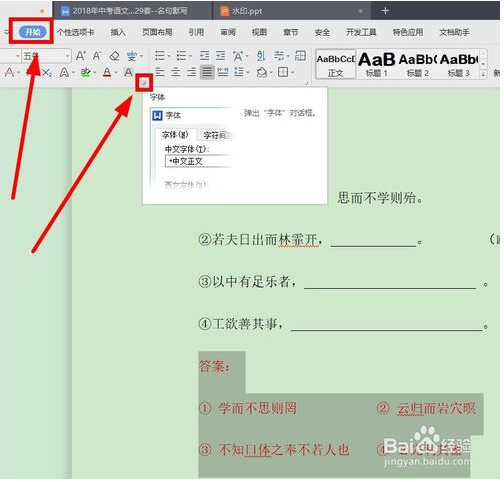504x482 pixels.
Task: Open the 插入 ribbon tab
Action: 118,32
